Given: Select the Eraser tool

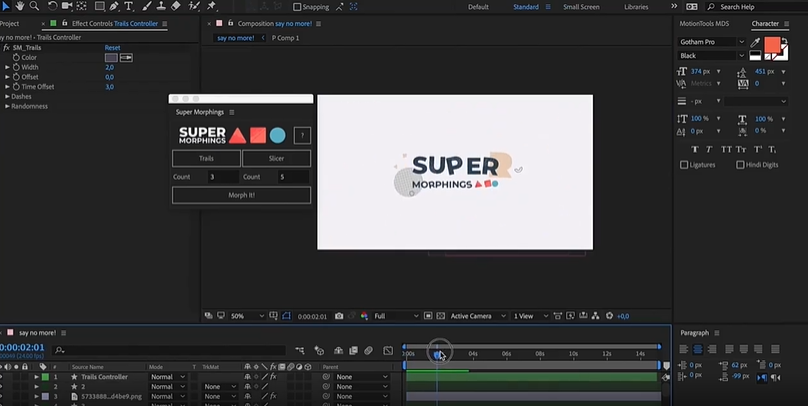Looking at the screenshot, I should tap(176, 6).
